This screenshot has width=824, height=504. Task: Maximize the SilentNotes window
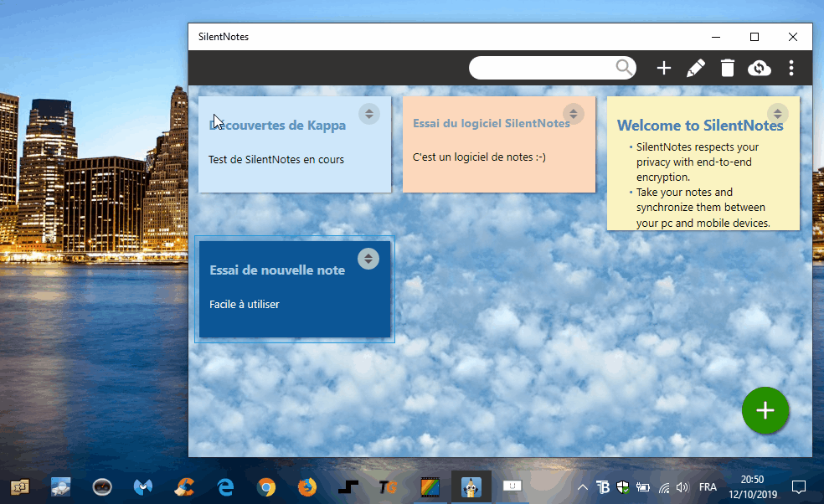click(x=754, y=37)
